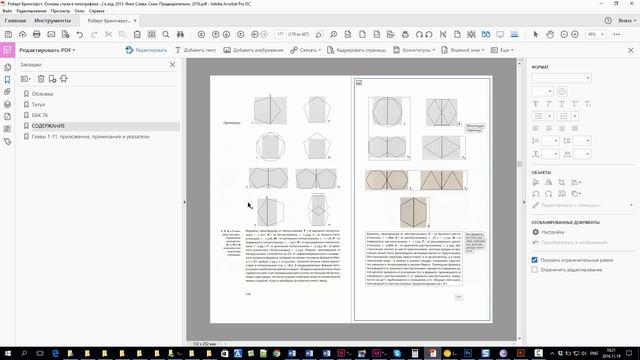Click the page number input field
This screenshot has height=360, width=640.
[280, 35]
